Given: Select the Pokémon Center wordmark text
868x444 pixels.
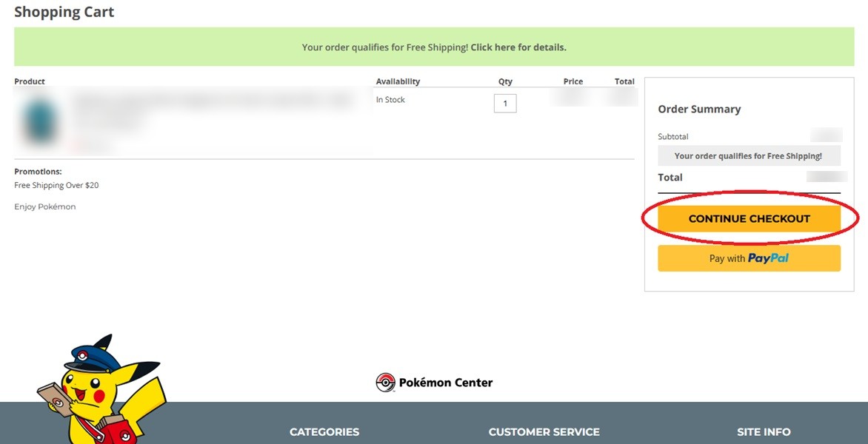Looking at the screenshot, I should click(x=445, y=383).
